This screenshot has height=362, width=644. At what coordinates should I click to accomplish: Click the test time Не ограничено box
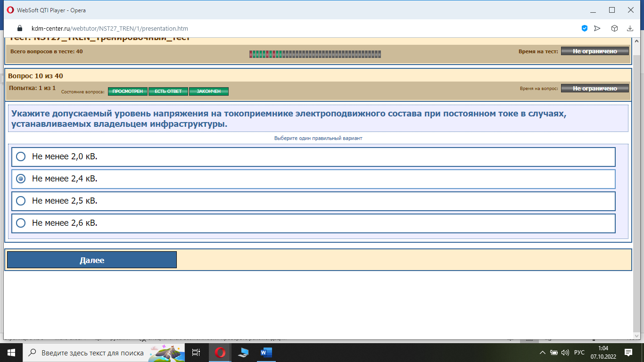click(595, 51)
